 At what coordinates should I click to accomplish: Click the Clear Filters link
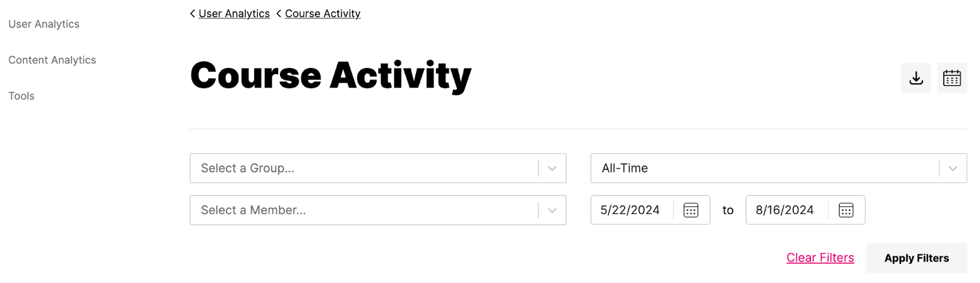(820, 258)
